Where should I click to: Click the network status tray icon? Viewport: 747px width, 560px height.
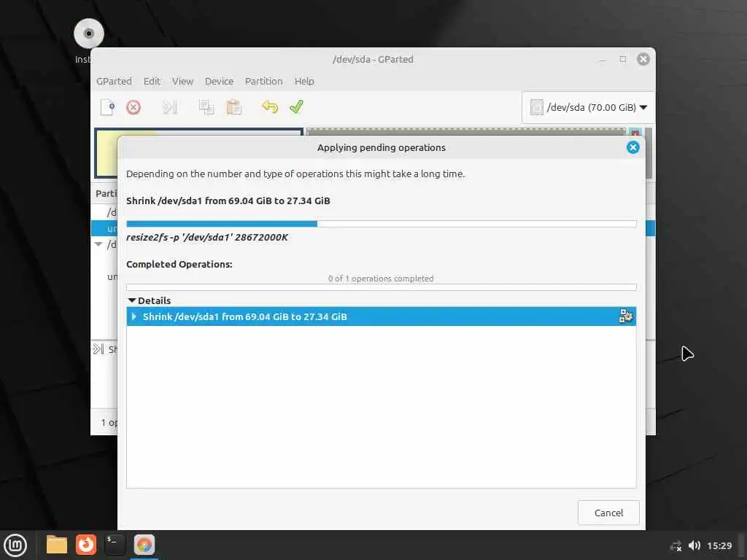[676, 546]
